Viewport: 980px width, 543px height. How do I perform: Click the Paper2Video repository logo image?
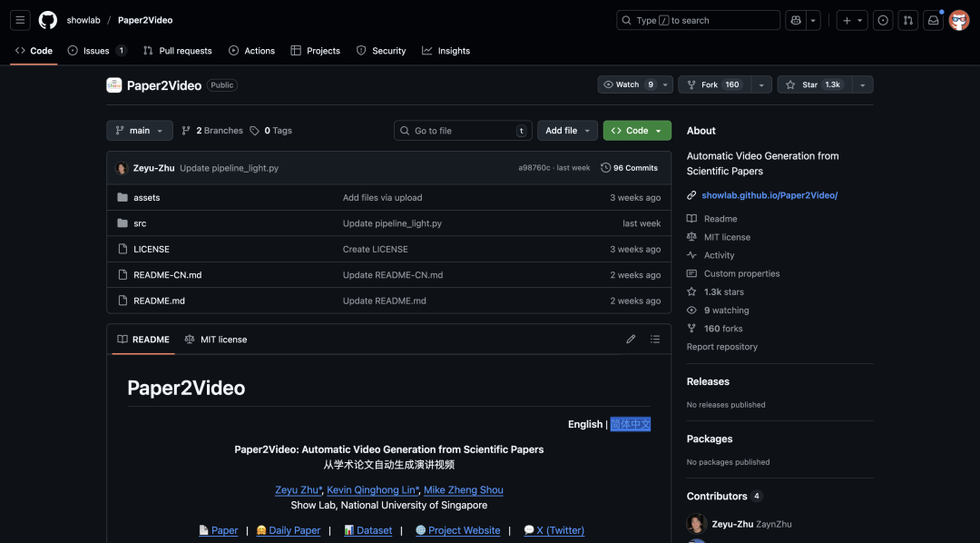(113, 85)
